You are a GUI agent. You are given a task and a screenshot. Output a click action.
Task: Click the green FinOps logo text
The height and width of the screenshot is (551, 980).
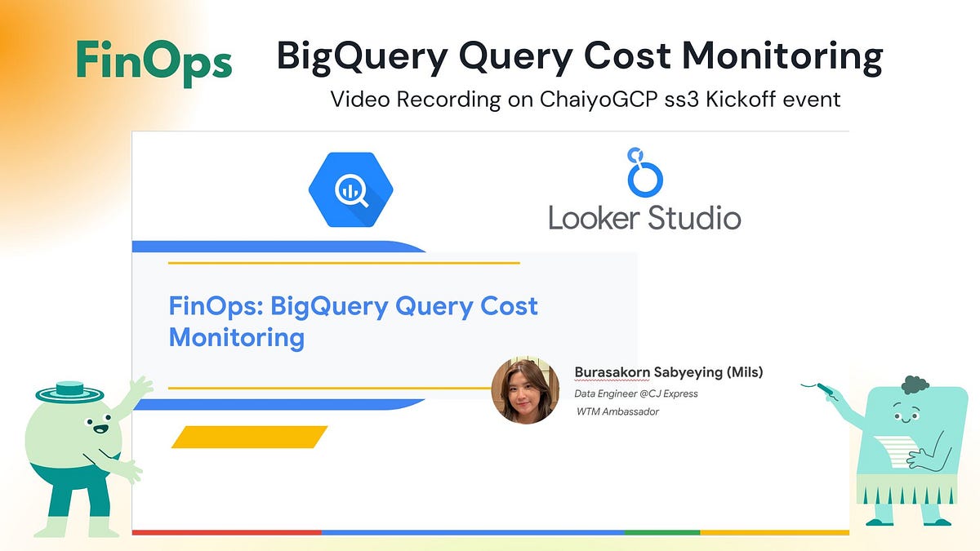[154, 64]
